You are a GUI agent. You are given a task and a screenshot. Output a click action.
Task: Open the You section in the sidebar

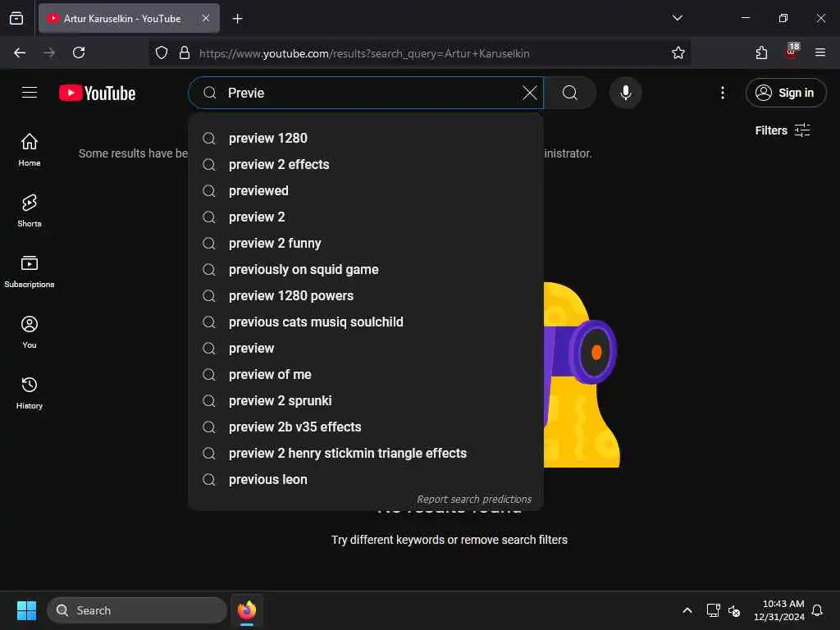click(30, 332)
